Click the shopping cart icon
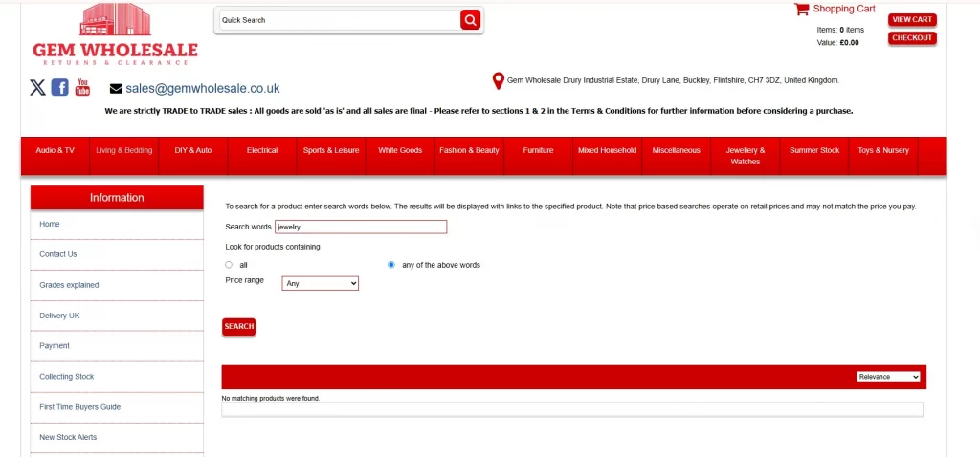The image size is (980, 457). point(801,9)
